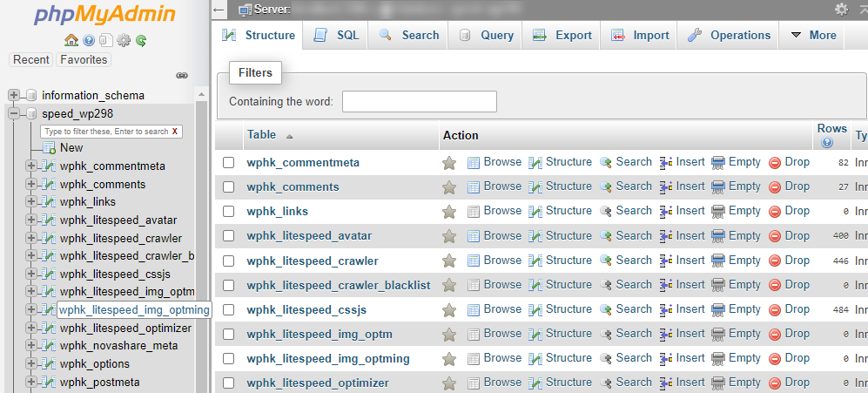Open phpMyAdmin documentation help icon
The image size is (868, 393).
coord(89,40)
